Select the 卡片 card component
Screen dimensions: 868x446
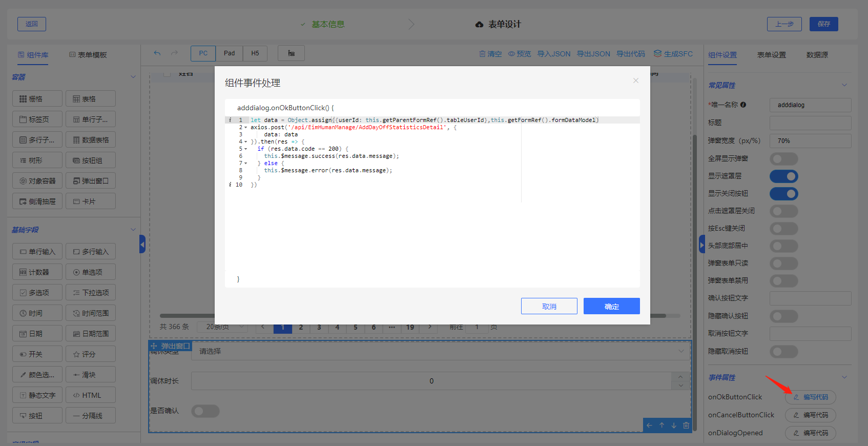[91, 201]
